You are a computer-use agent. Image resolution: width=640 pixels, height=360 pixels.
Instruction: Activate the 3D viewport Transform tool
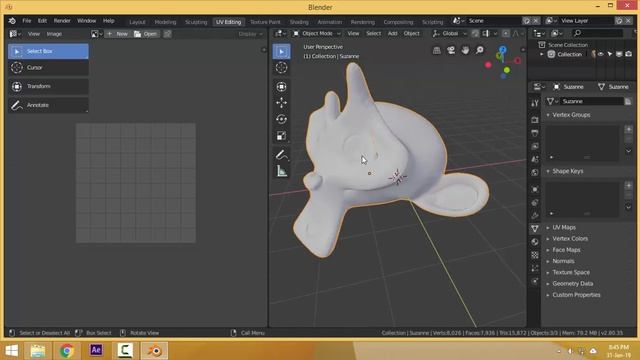click(x=281, y=87)
